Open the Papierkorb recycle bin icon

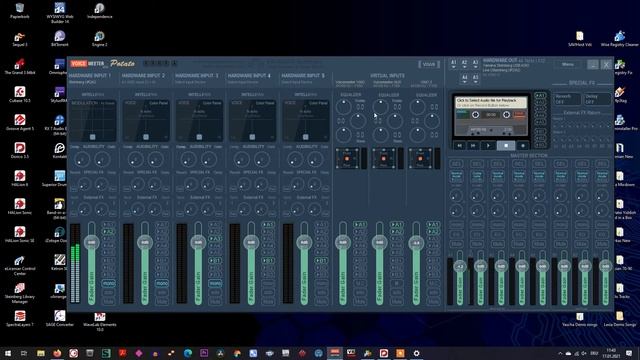[x=20, y=11]
